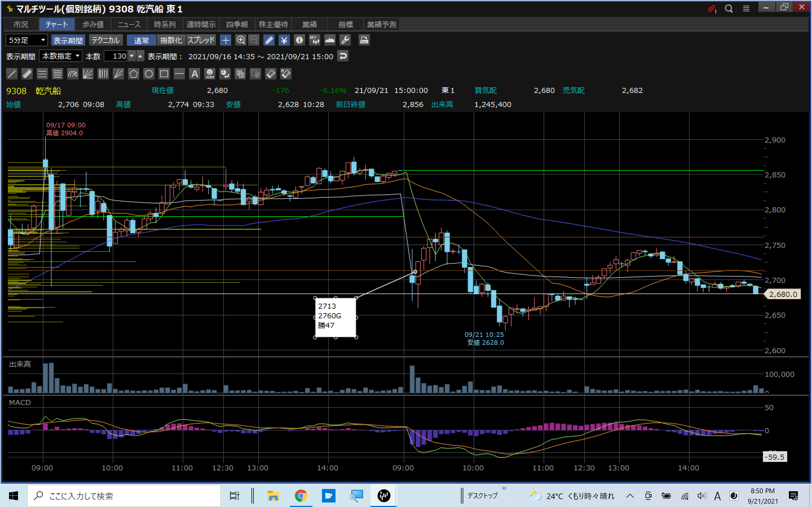812x507 pixels.
Task: Print the chart with printer icon
Action: [x=364, y=40]
